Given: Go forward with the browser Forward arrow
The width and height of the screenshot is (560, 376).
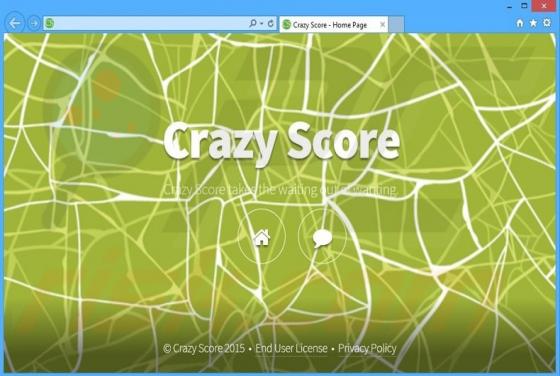Looking at the screenshot, I should point(34,24).
